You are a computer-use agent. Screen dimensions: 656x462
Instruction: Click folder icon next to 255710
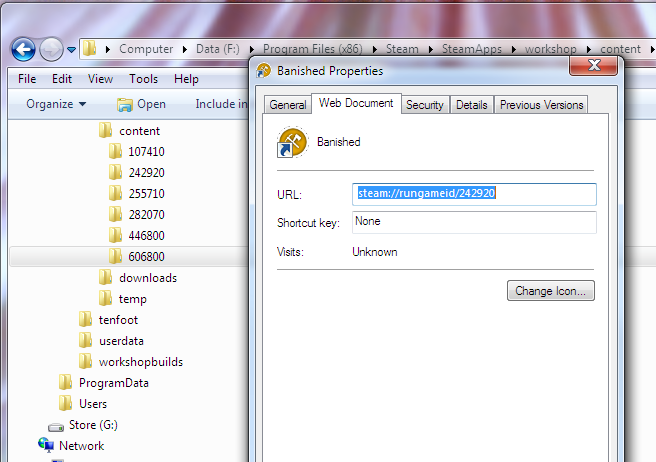point(115,193)
